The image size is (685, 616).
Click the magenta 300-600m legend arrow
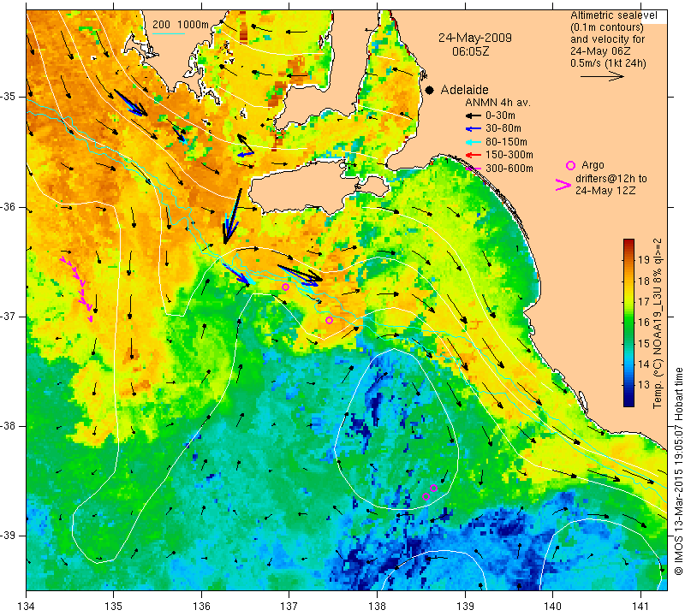[x=473, y=169]
